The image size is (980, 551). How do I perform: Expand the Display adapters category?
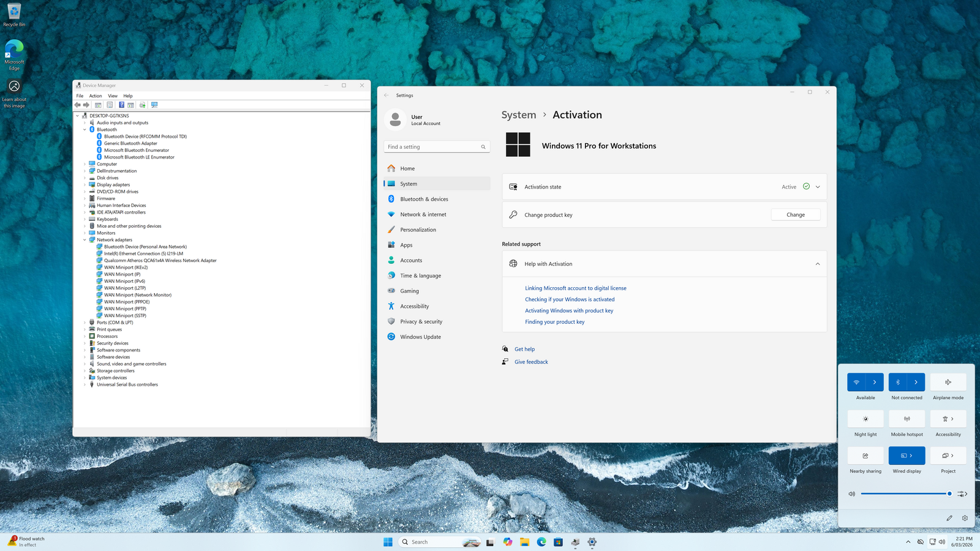[x=85, y=185]
